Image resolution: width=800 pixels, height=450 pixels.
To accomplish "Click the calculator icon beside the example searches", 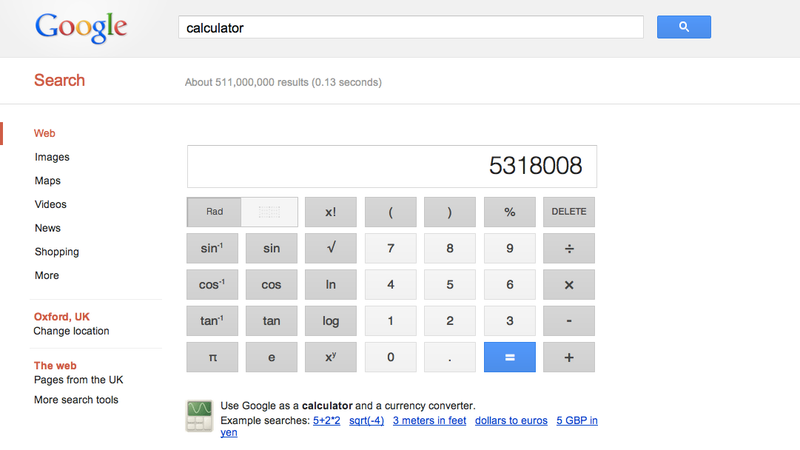I will (x=199, y=416).
